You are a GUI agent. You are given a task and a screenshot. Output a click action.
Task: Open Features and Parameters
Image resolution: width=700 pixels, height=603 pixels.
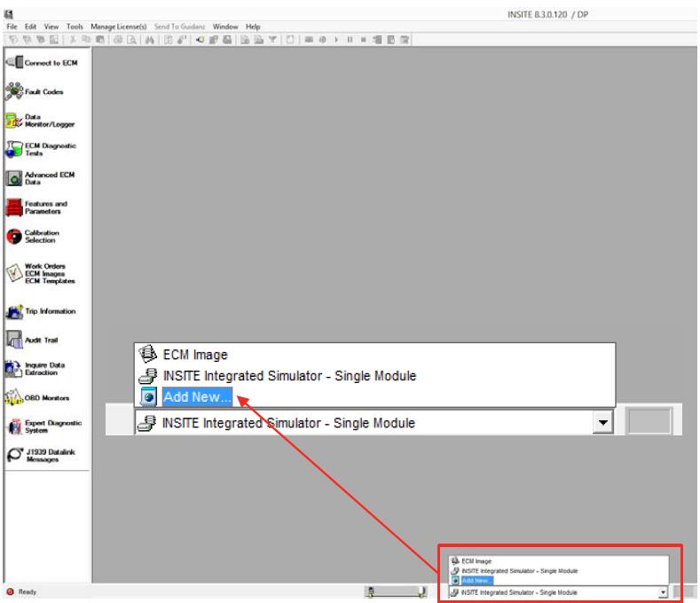(x=36, y=208)
